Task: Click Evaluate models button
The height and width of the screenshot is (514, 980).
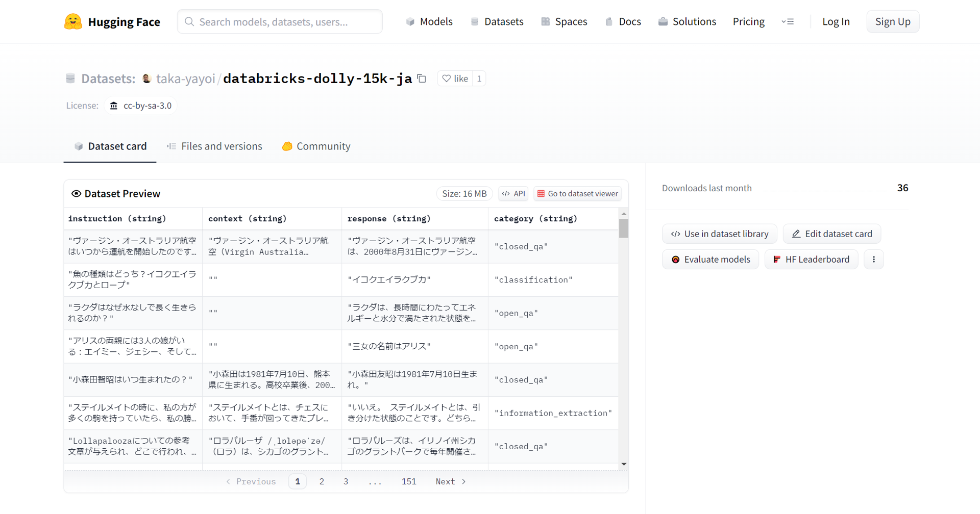Action: 710,260
